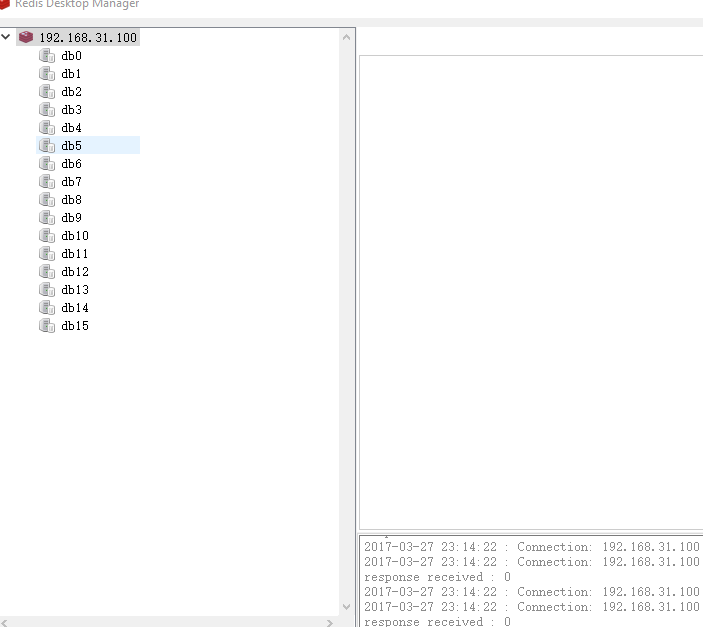Select the db8 text label
This screenshot has width=703, height=627.
point(71,200)
